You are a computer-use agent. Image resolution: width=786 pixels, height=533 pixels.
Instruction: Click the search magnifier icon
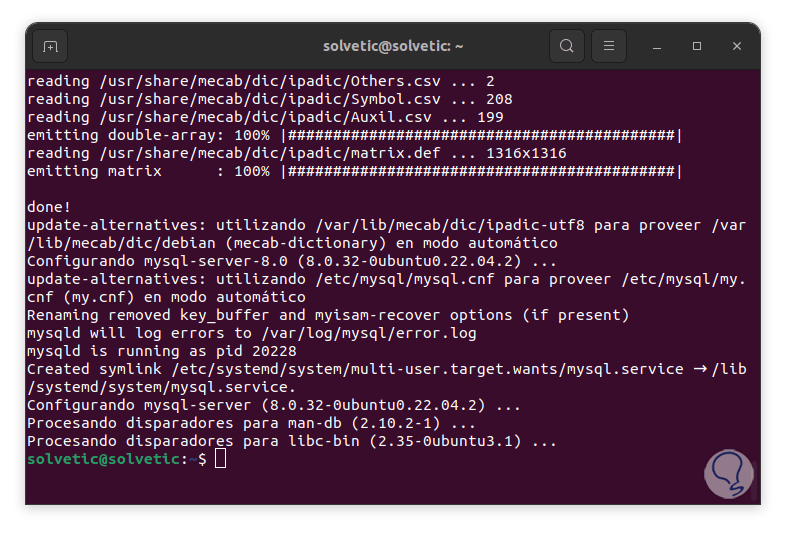[x=567, y=46]
